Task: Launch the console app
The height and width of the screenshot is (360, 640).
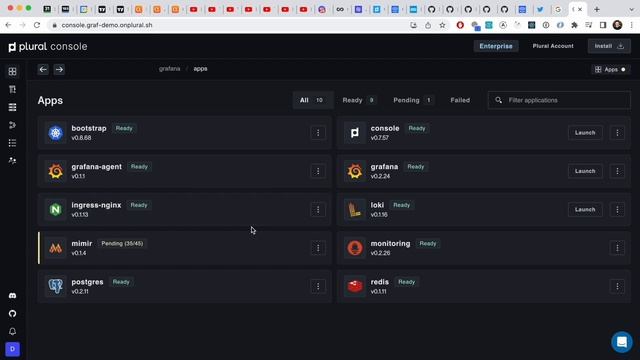Action: tap(585, 133)
